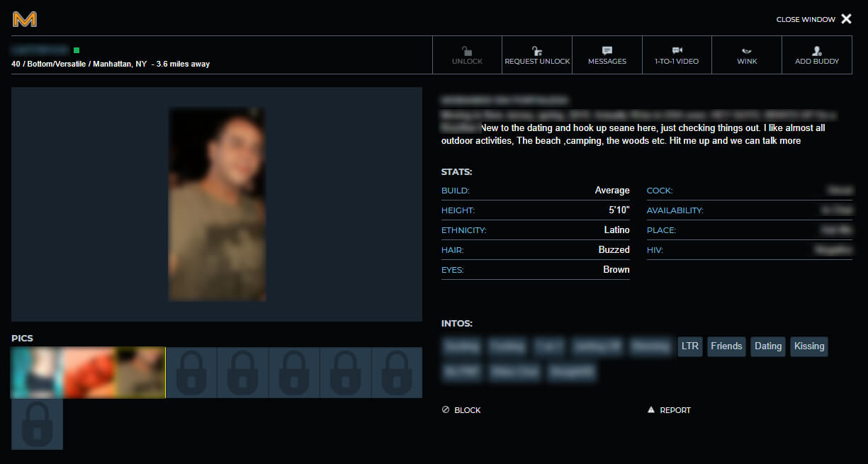Click the Dating tag in Intos

pos(768,346)
